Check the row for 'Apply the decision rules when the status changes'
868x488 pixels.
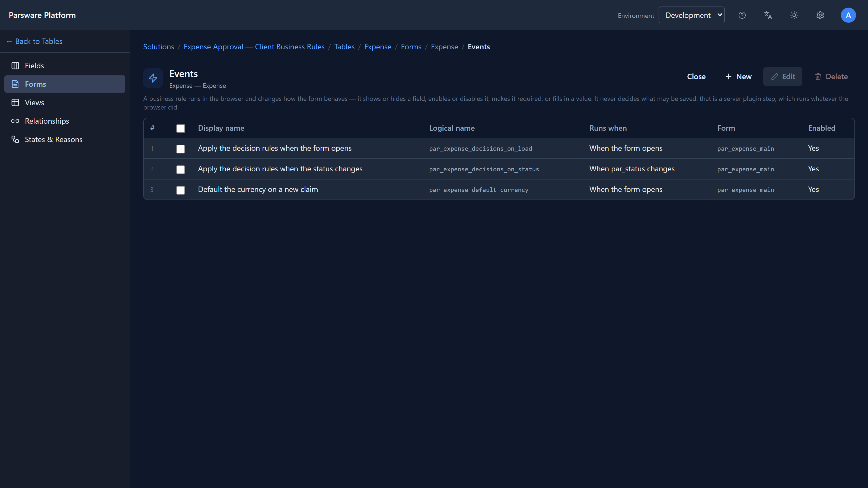click(181, 169)
